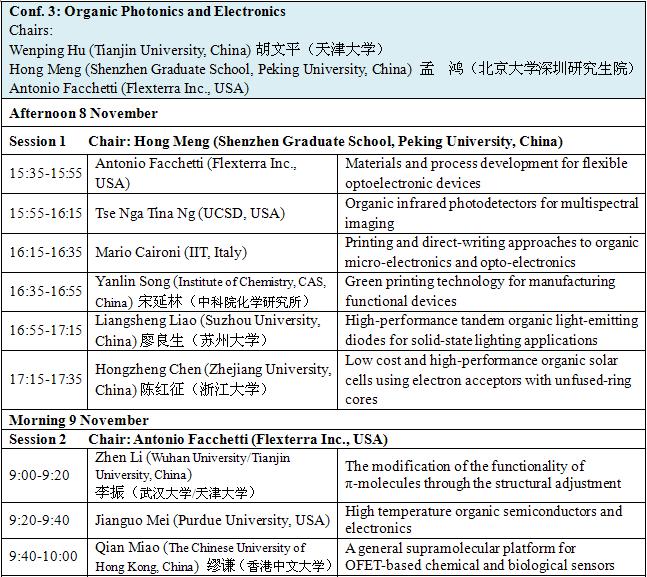Click the 16:15-16:35 time slot cell
This screenshot has width=647, height=577.
point(46,252)
